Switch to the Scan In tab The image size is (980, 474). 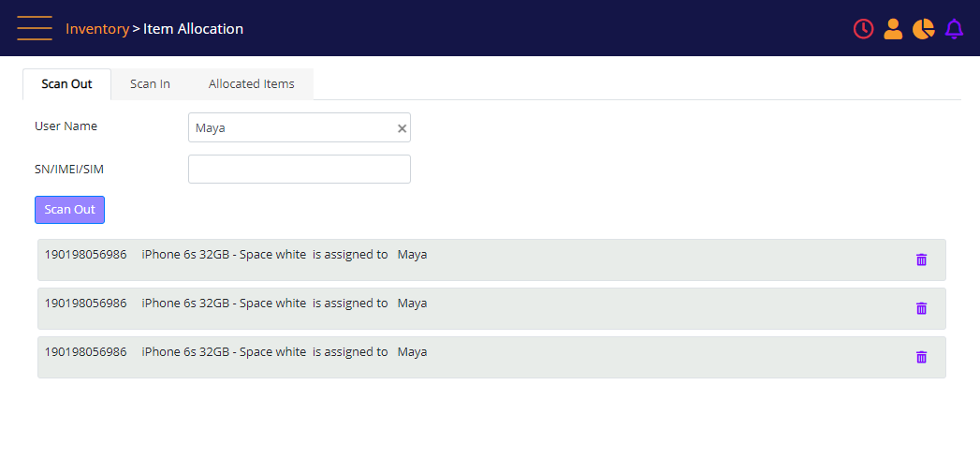(x=150, y=83)
